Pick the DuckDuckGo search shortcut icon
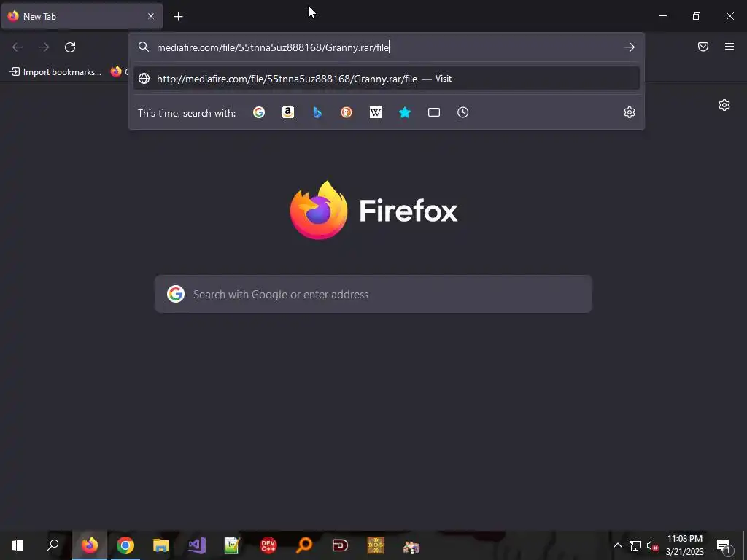The width and height of the screenshot is (747, 560). click(x=347, y=112)
